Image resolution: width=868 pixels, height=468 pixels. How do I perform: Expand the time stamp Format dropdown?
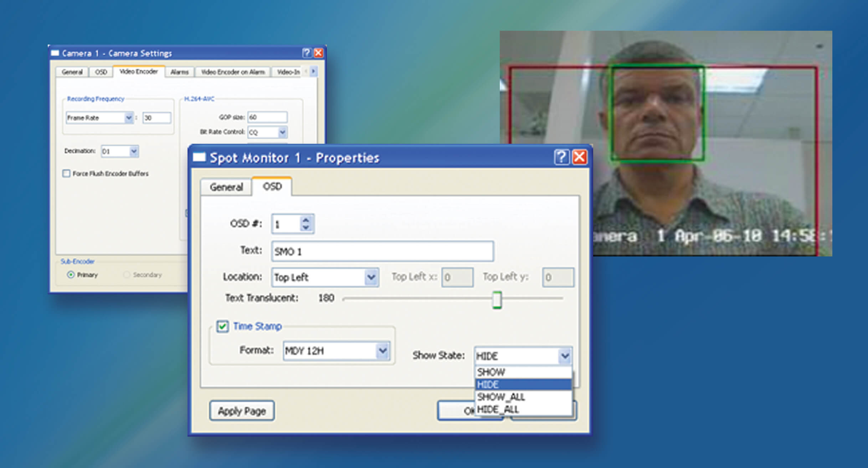click(382, 351)
